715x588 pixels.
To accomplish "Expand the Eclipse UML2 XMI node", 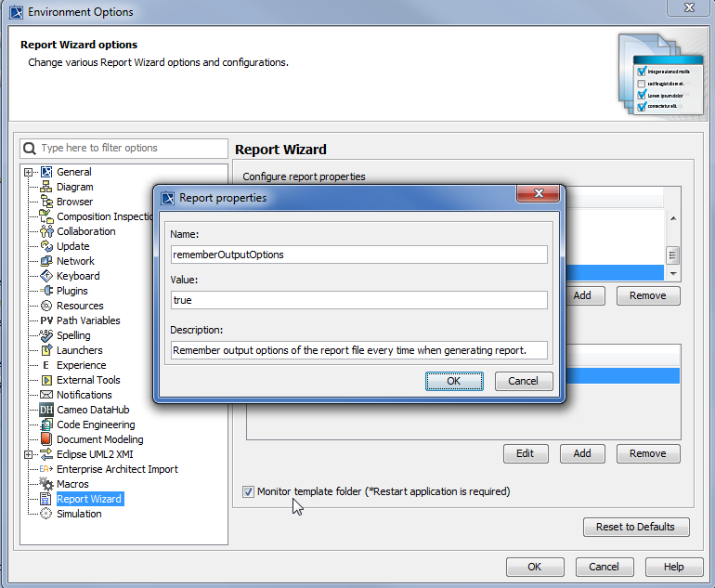I will [x=28, y=454].
